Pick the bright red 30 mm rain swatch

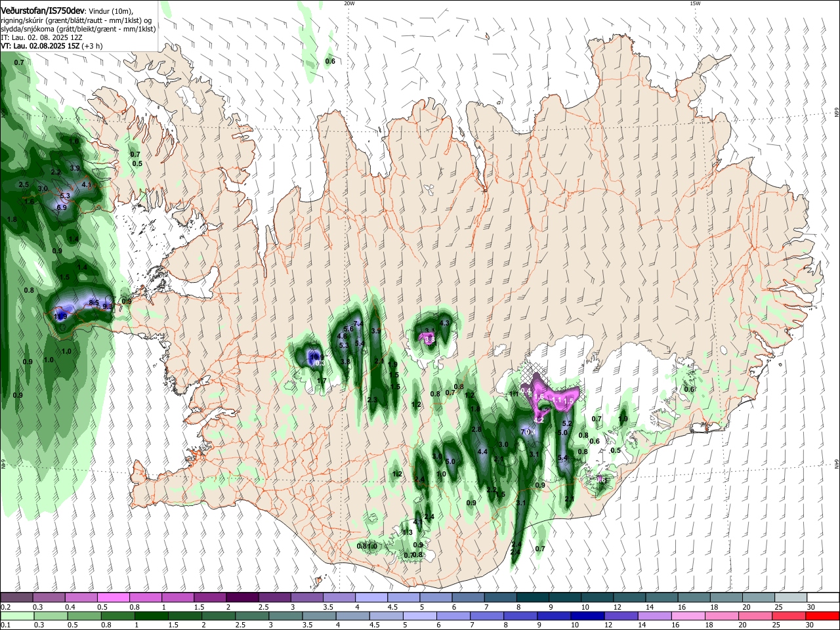tap(823, 616)
